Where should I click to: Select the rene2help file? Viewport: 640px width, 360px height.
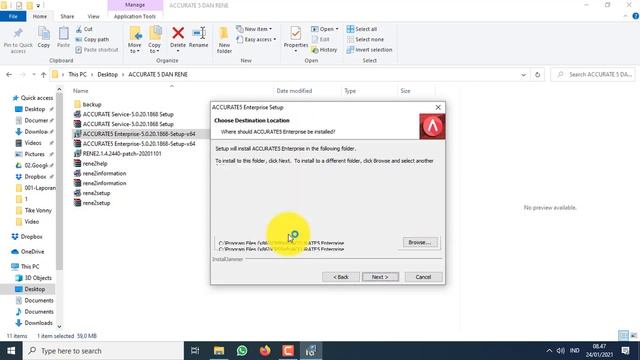coord(91,163)
